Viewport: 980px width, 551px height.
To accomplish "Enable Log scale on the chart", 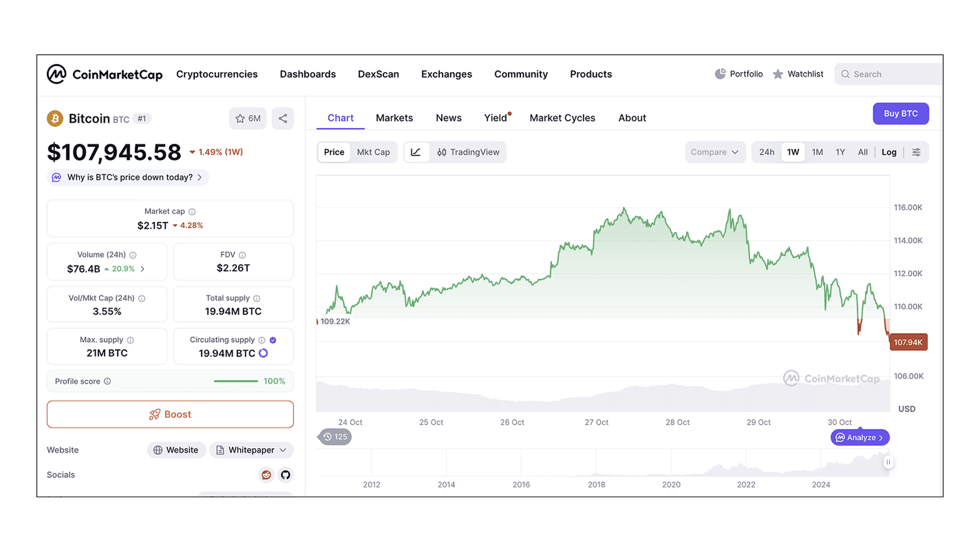I will [x=889, y=152].
